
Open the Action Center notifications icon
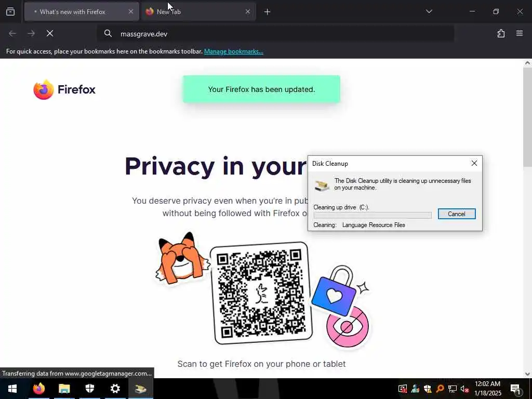point(515,389)
